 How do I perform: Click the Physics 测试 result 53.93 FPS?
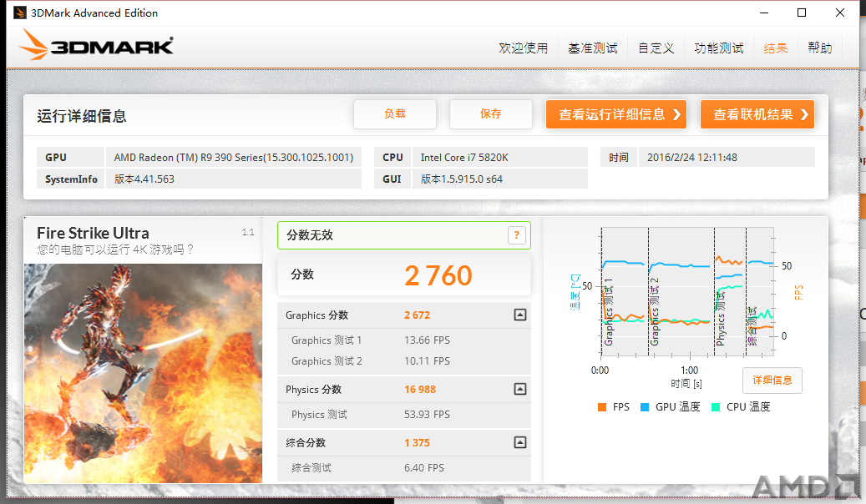tap(427, 415)
